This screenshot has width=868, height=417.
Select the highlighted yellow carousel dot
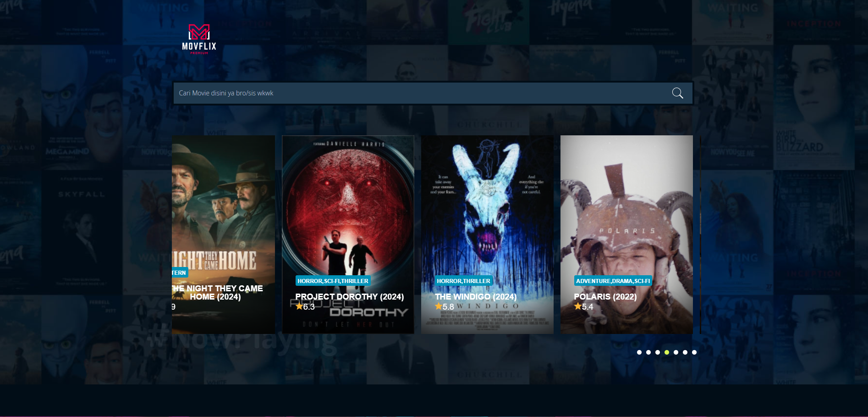point(667,352)
